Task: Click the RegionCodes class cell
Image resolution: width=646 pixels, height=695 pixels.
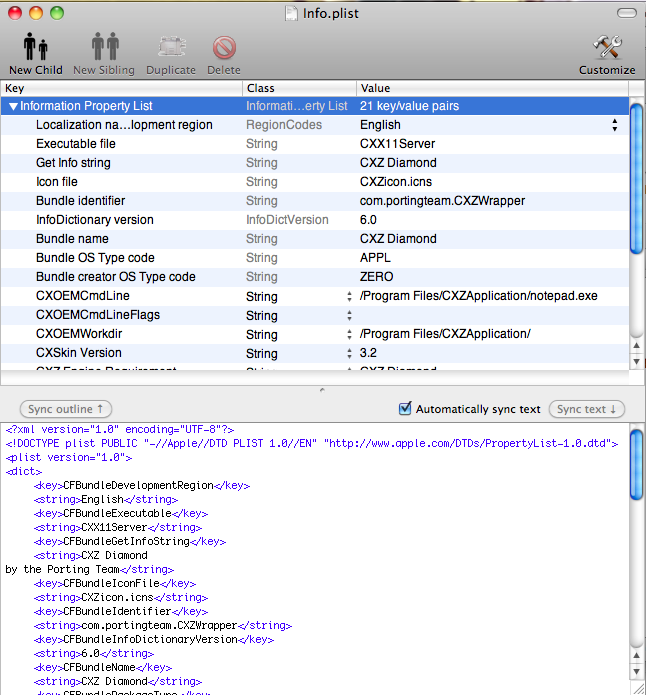Action: coord(284,125)
